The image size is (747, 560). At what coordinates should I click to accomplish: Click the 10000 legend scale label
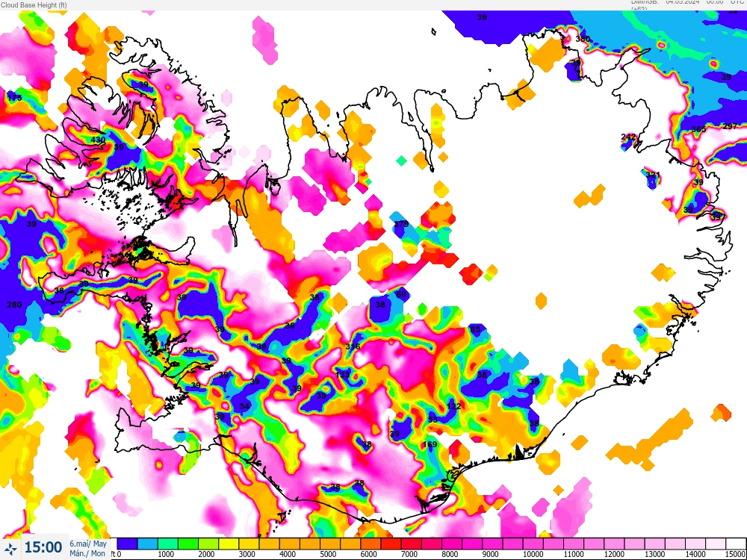[533, 555]
